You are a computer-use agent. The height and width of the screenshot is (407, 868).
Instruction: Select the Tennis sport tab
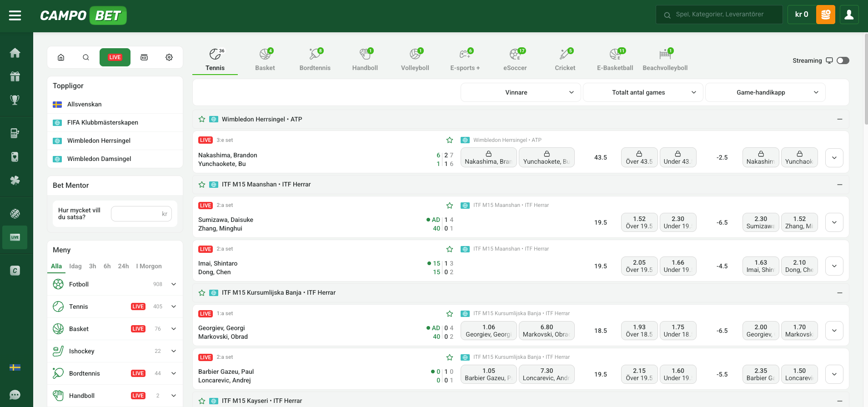pos(215,60)
